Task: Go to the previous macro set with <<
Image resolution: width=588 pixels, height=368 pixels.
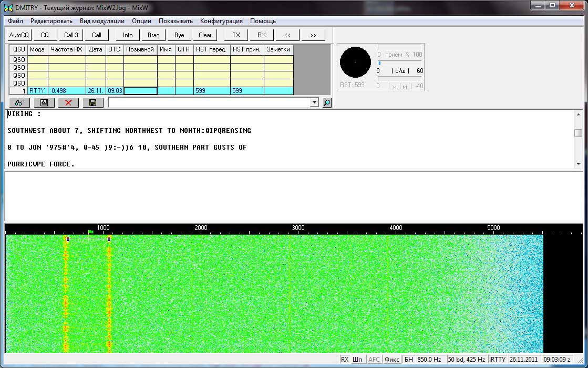Action: tap(287, 35)
